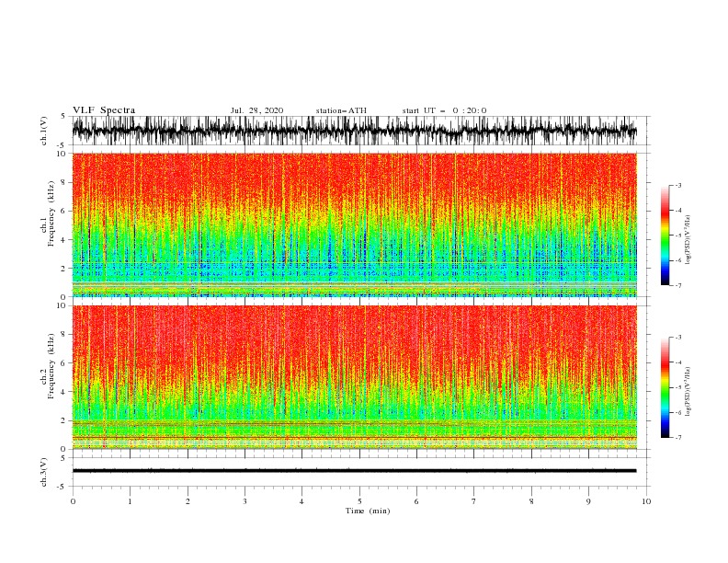
Task: Click the time axis tick label "9"
Action: coord(588,501)
